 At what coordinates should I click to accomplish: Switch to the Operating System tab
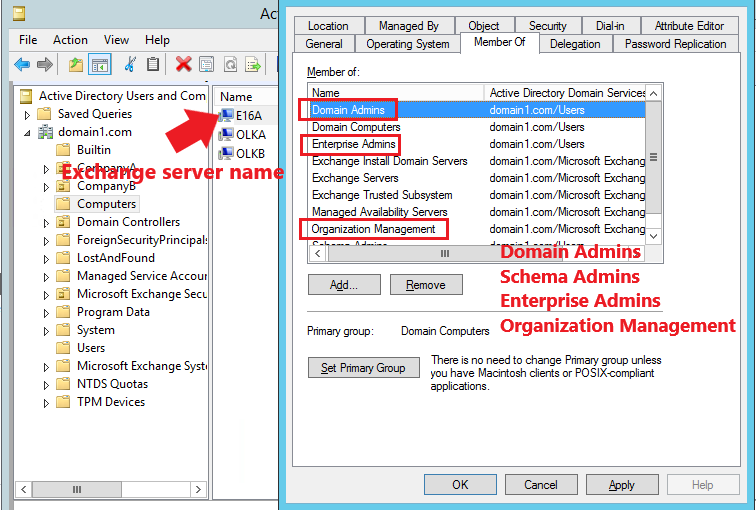coord(408,44)
